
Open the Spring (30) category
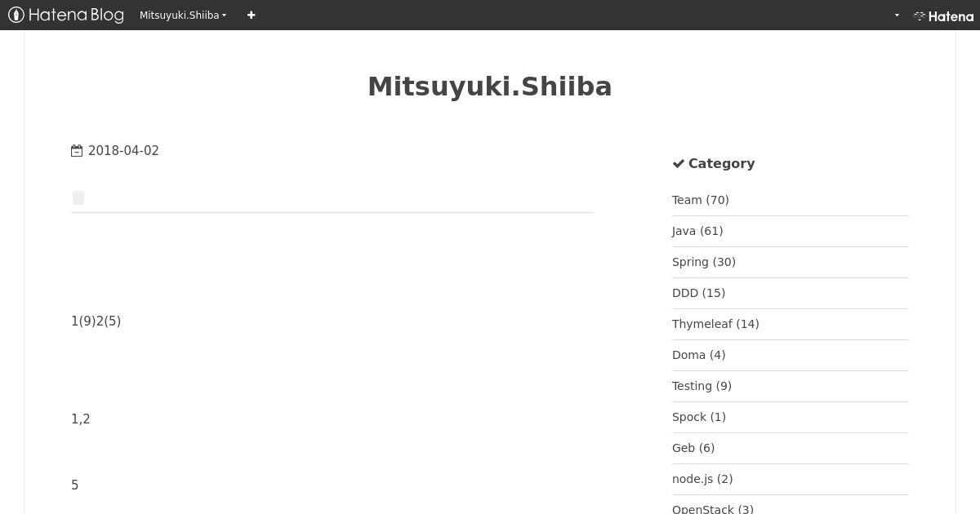(x=703, y=262)
